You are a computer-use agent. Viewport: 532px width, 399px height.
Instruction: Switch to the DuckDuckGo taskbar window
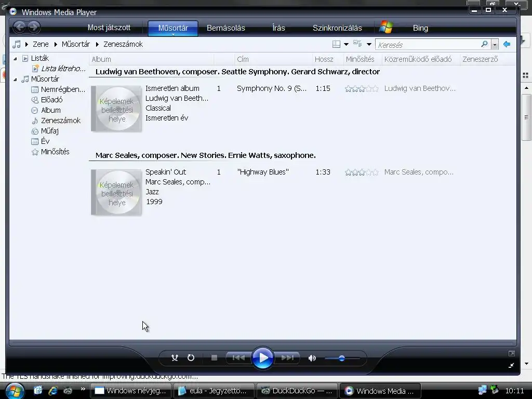tap(297, 391)
